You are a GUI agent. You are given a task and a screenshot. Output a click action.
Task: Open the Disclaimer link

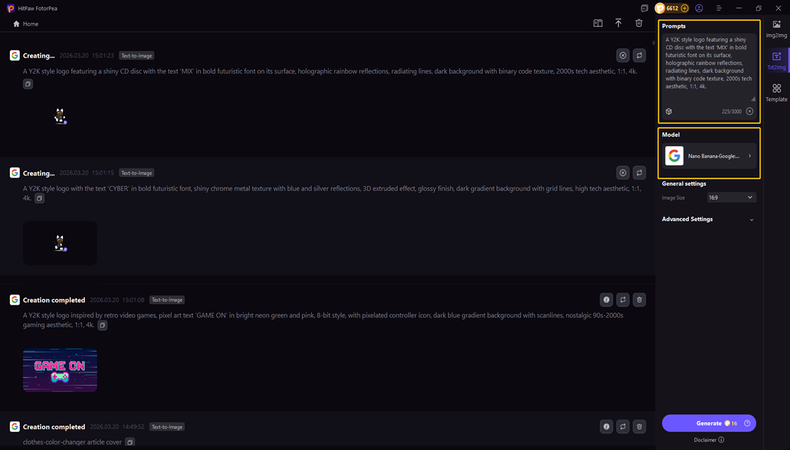709,440
